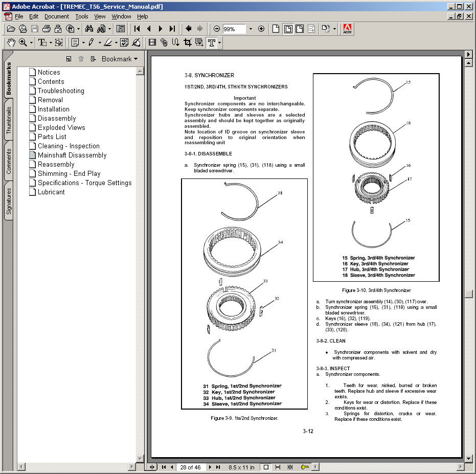Expand the TouchUp Text tool dropdown

click(x=219, y=43)
